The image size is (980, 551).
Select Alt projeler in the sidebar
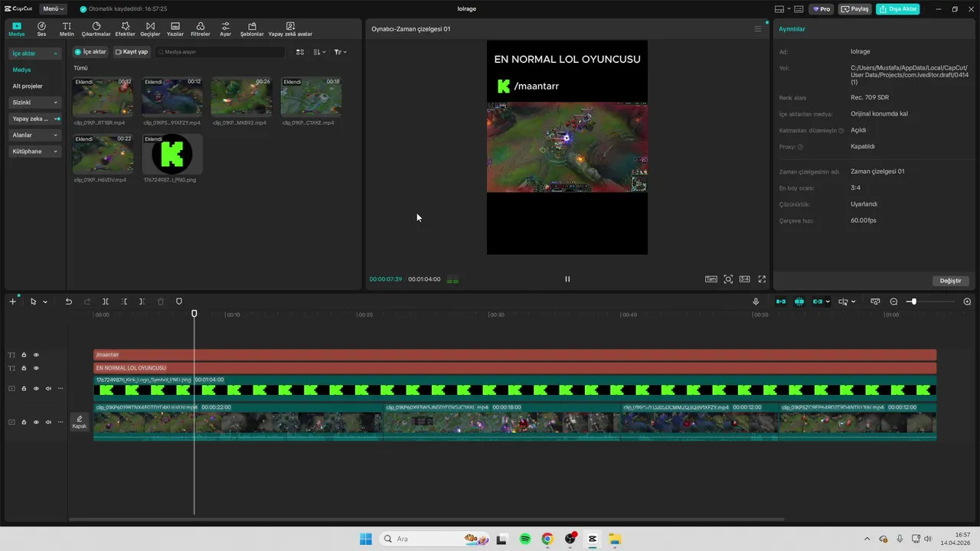point(28,86)
